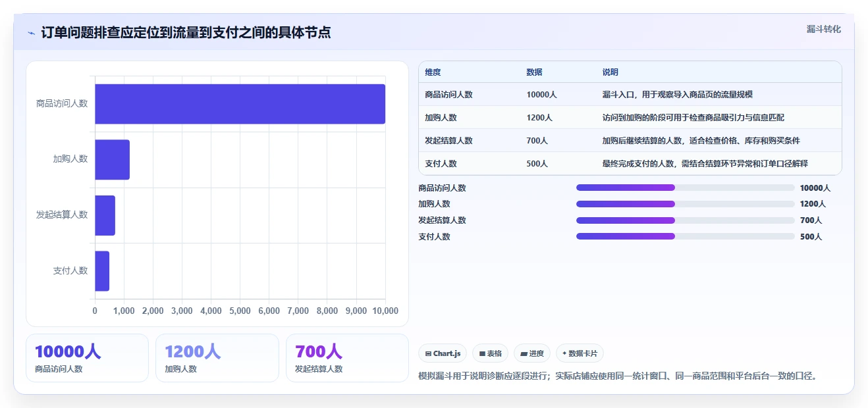Select the 支付人数 cell in the table

point(441,164)
